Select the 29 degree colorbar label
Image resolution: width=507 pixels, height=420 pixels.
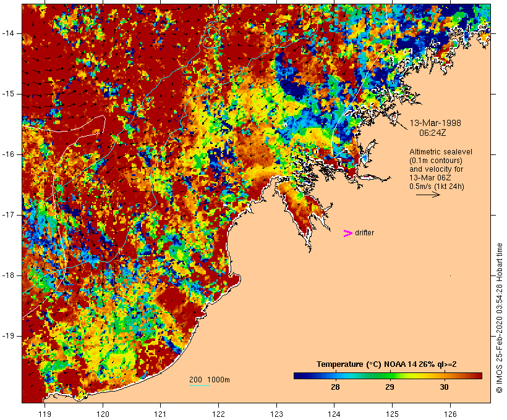click(390, 387)
